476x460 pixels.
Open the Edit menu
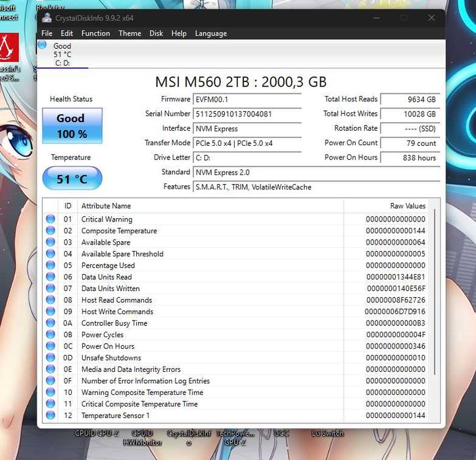pyautogui.click(x=67, y=34)
